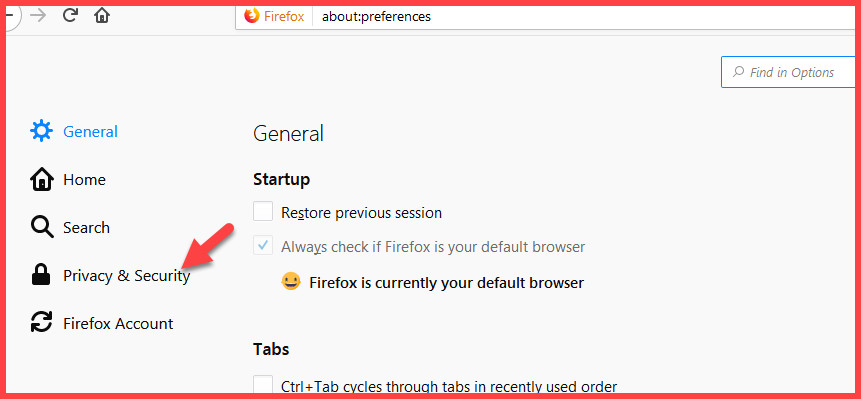Click the gear icon beside General

[x=42, y=131]
